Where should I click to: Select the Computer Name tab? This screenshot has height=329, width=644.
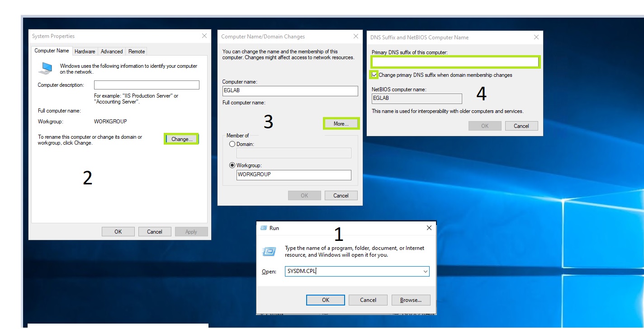pyautogui.click(x=52, y=51)
